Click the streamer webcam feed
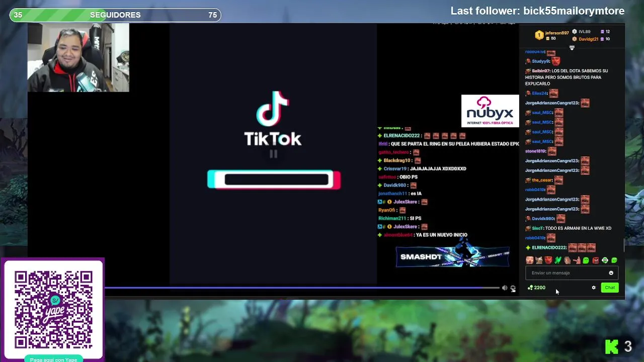This screenshot has width=644, height=362. [78, 57]
